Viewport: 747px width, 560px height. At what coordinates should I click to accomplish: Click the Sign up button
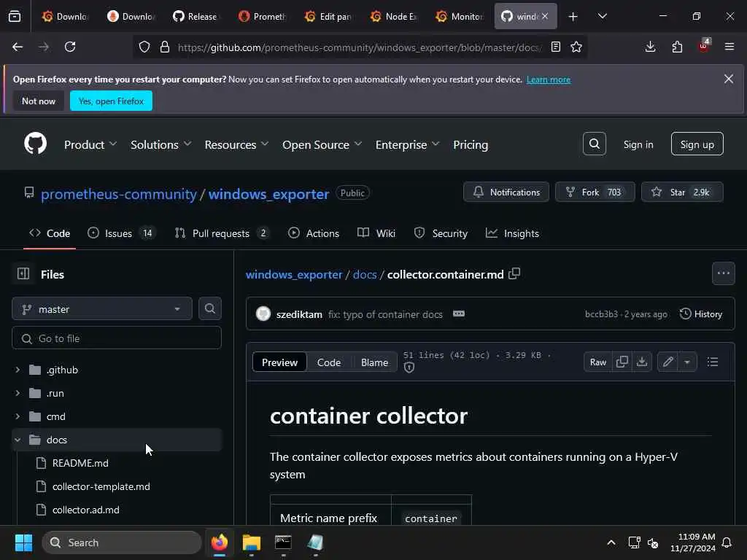[x=697, y=144]
